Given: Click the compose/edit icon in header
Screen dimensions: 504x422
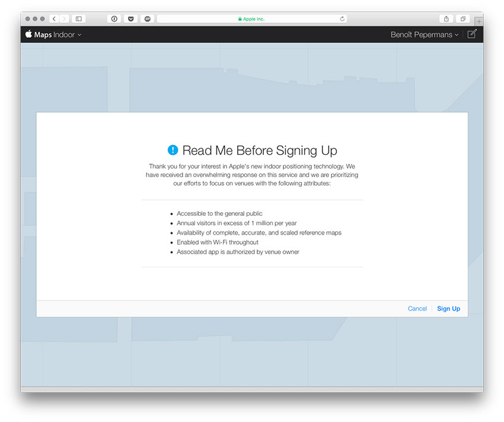Looking at the screenshot, I should [x=472, y=34].
